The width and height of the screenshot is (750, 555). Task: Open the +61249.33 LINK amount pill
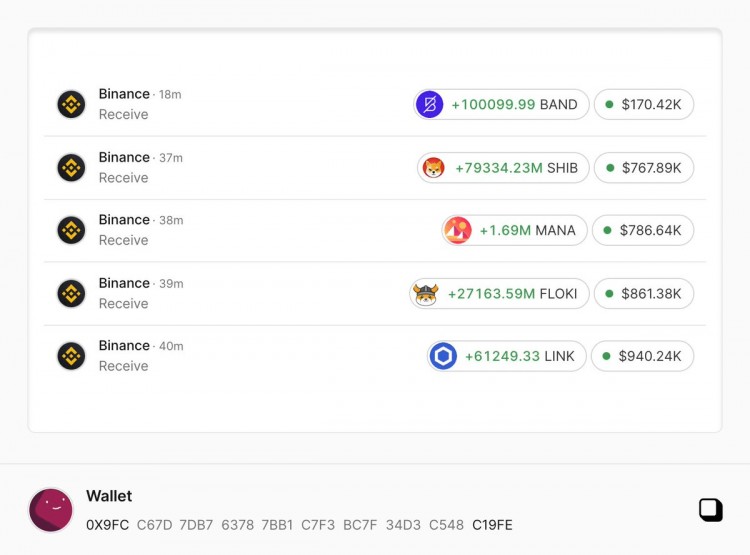507,356
